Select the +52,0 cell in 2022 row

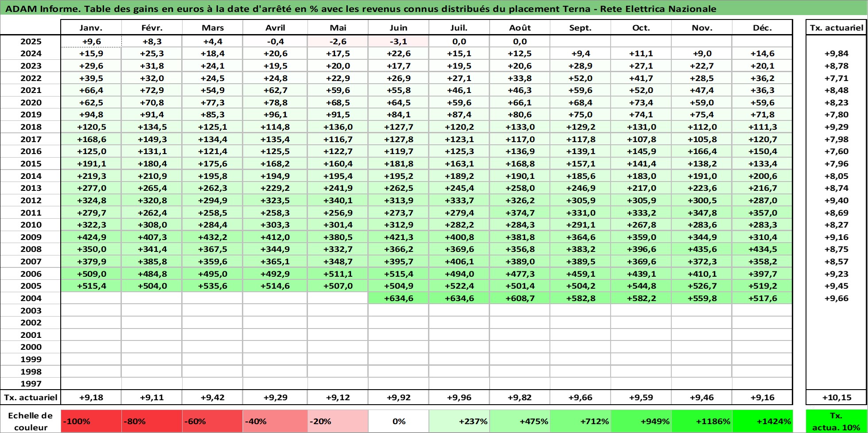[580, 78]
